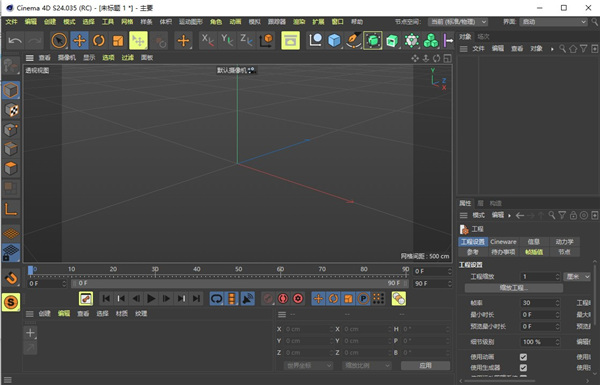Select Model mode cube in left sidebar
Image resolution: width=600 pixels, height=385 pixels.
tap(11, 90)
